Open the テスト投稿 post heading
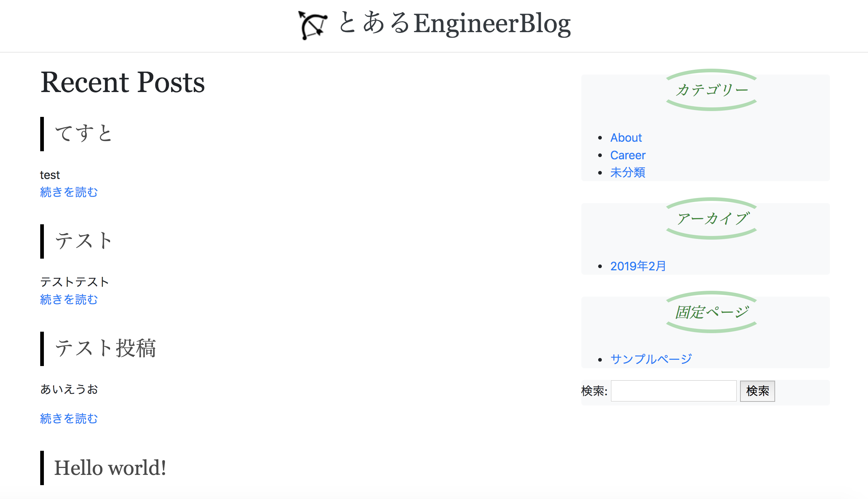Image resolution: width=868 pixels, height=499 pixels. coord(106,348)
